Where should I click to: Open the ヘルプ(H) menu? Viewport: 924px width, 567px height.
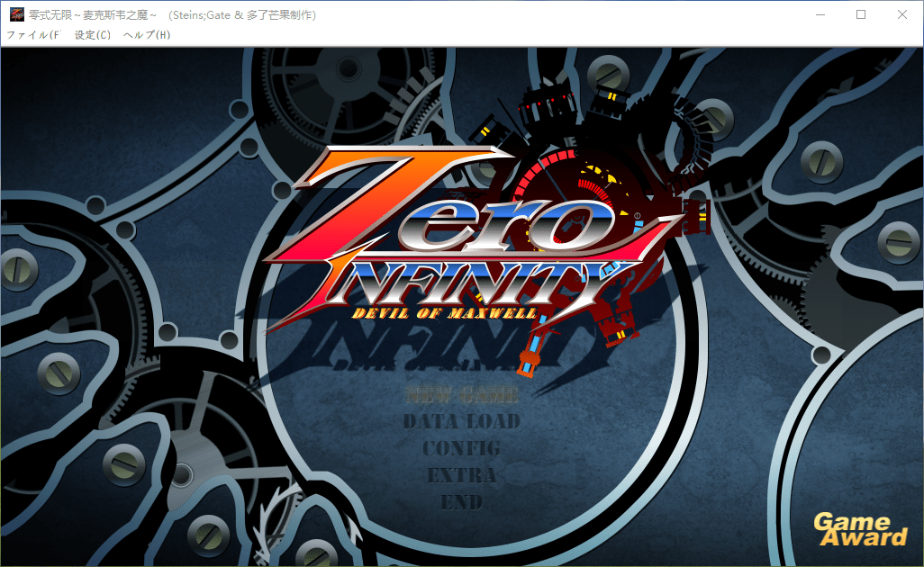pyautogui.click(x=147, y=35)
